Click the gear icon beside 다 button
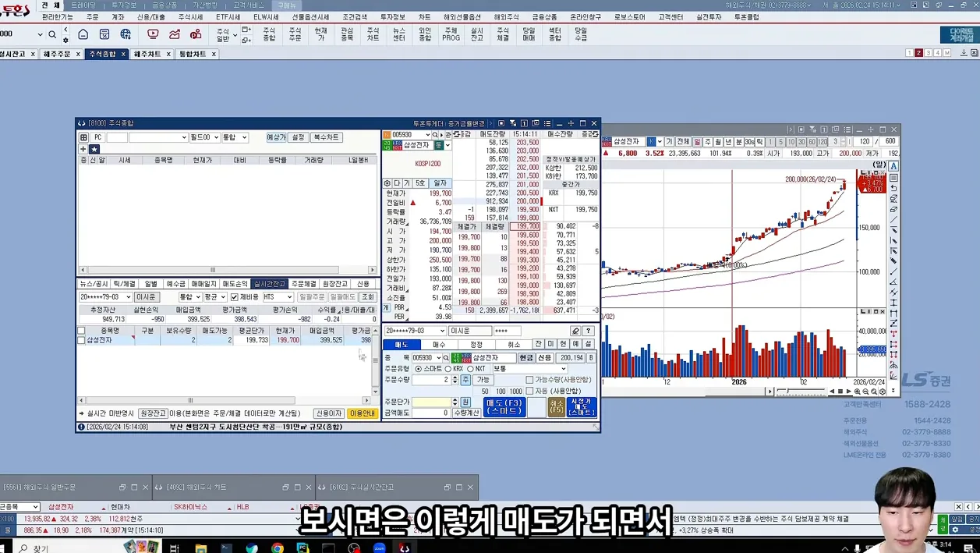Screen dimensions: 980x553 [x=387, y=183]
